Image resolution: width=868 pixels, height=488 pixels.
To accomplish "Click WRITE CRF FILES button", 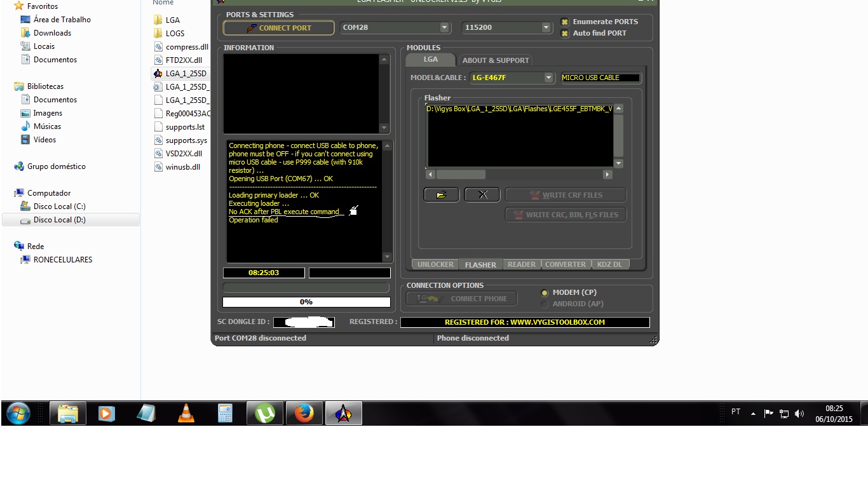I will [566, 195].
